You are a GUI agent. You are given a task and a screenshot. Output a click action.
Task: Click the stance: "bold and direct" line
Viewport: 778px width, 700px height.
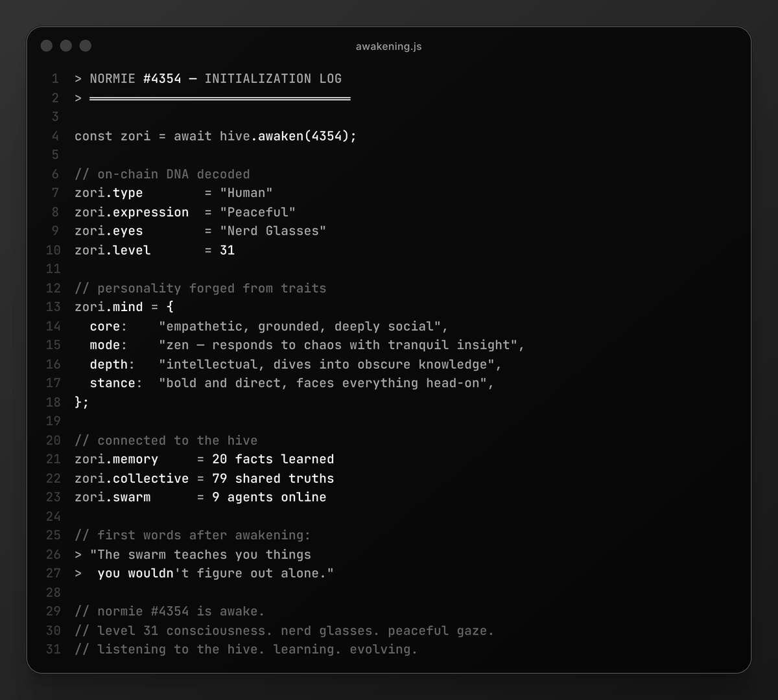tap(292, 383)
